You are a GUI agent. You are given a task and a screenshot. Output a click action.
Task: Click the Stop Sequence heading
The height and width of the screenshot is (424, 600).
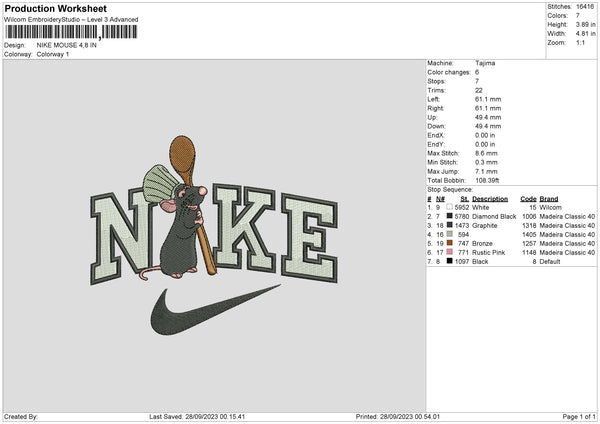point(450,190)
